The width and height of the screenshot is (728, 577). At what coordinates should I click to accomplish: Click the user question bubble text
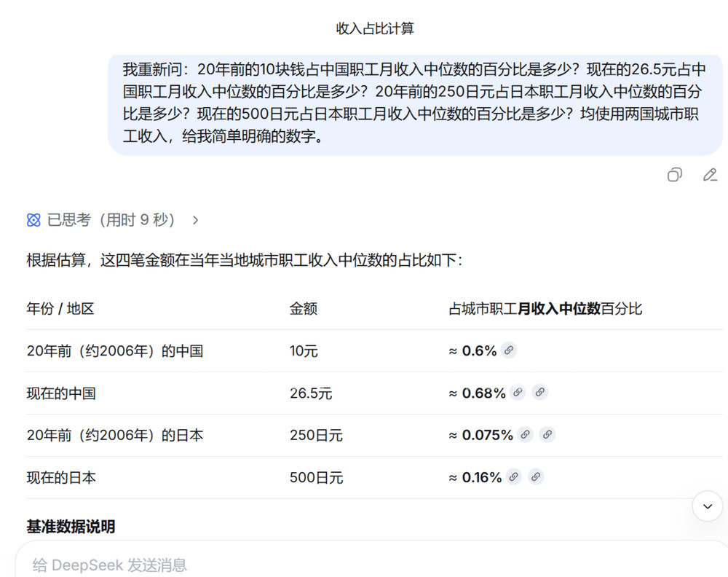414,103
